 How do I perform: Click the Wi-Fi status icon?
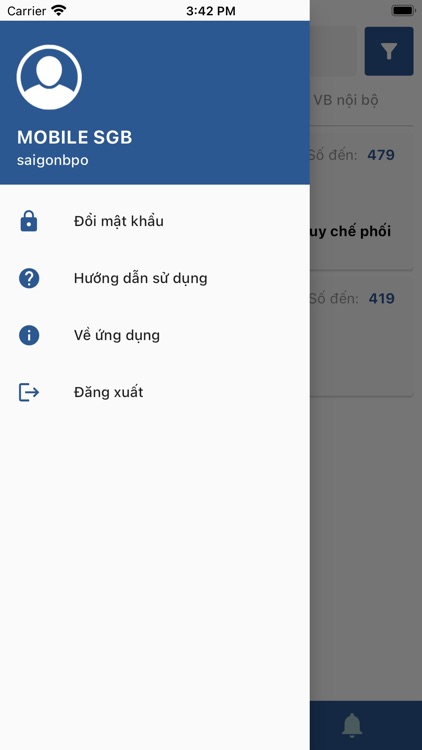pos(58,11)
